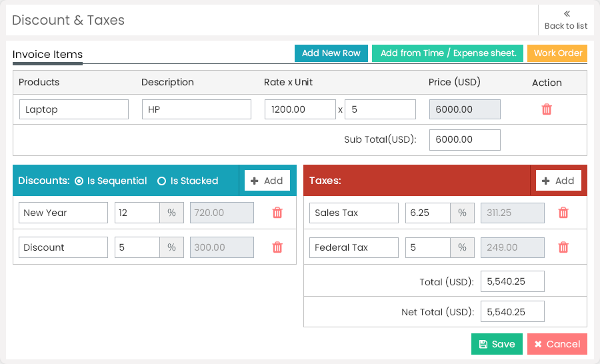Open Work Order
The width and height of the screenshot is (600, 364).
[557, 53]
